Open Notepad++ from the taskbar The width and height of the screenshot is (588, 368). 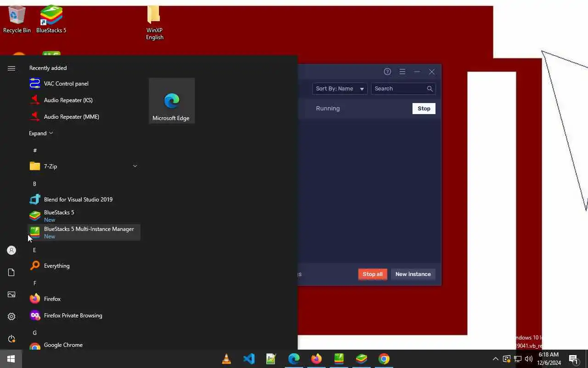[x=271, y=359]
